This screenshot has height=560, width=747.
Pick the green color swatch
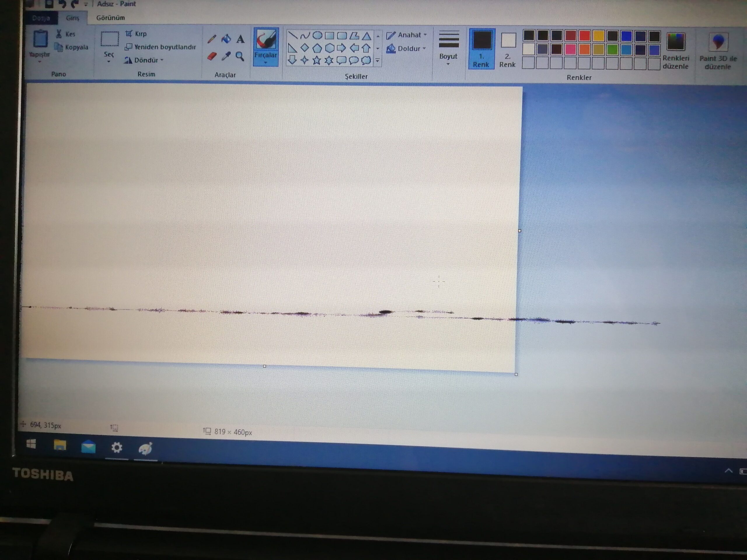coord(612,50)
